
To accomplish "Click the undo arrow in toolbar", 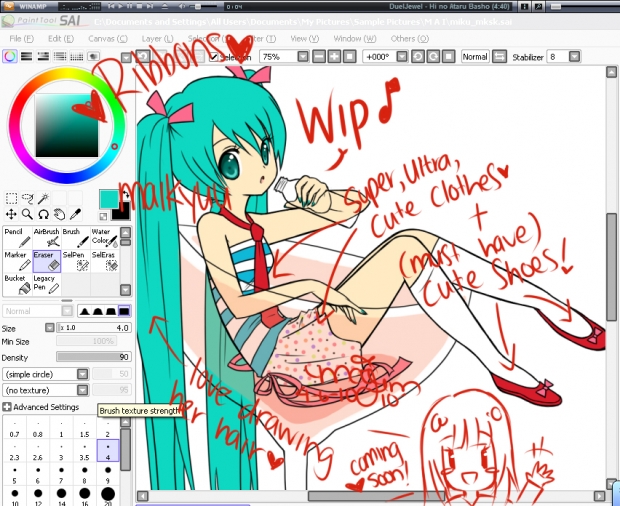I will point(143,57).
